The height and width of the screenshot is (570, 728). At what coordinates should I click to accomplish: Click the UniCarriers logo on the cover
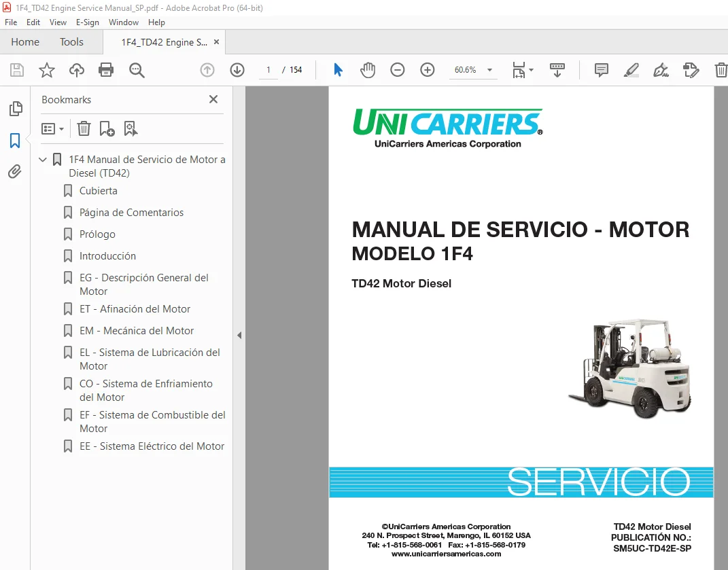click(447, 128)
